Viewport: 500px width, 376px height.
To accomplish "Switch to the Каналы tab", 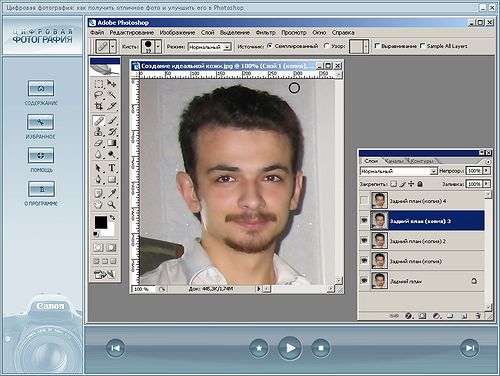I will 394,161.
